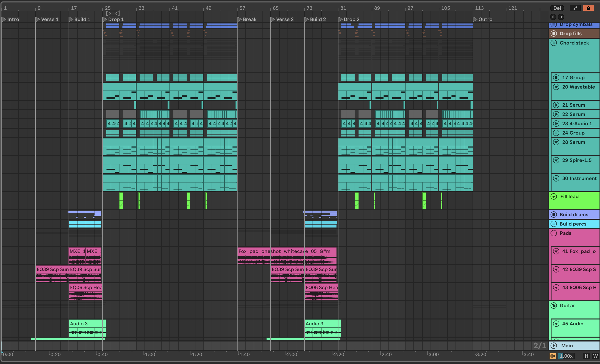
Task: Unfold the Chord stack group track
Action: (554, 43)
